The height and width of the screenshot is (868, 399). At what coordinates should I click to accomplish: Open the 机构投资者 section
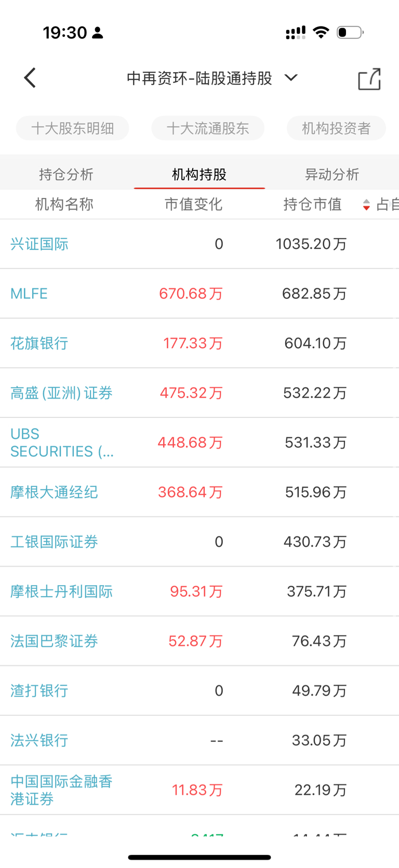[336, 128]
